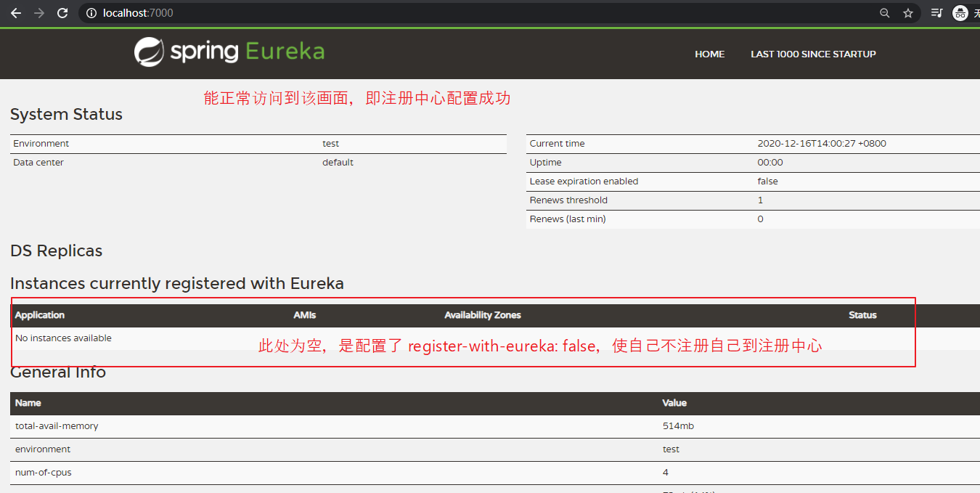Click the Spring Eureka logo

[229, 52]
